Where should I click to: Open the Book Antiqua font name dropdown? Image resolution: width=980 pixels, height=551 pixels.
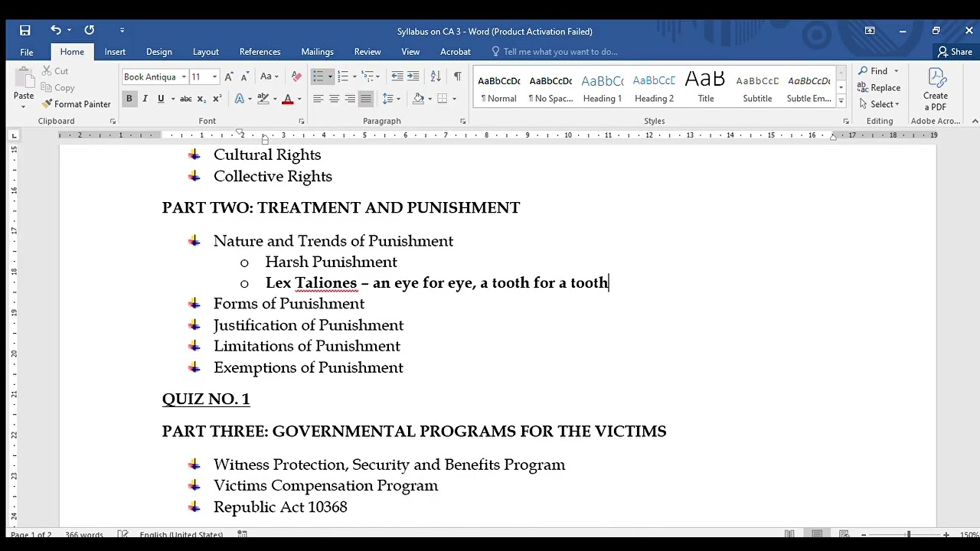(x=184, y=77)
